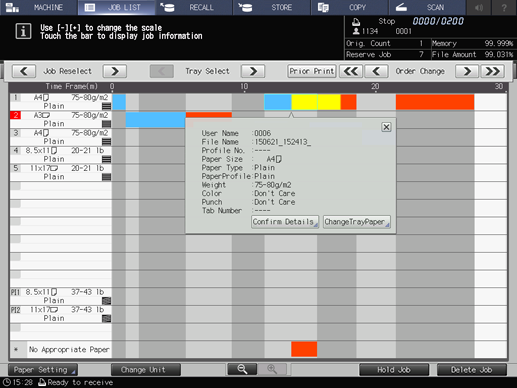This screenshot has height=388, width=517.
Task: Click the Prior Print button
Action: tap(312, 71)
